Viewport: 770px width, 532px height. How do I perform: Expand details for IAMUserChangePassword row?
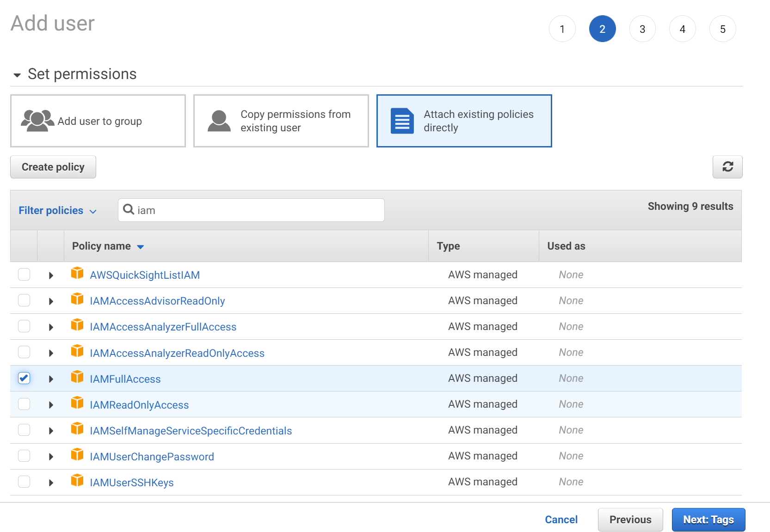click(x=51, y=457)
